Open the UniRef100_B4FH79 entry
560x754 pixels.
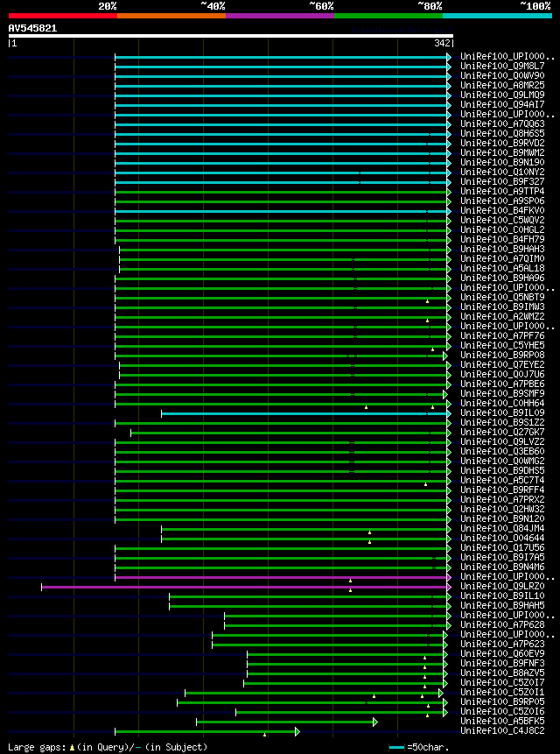[x=502, y=239]
